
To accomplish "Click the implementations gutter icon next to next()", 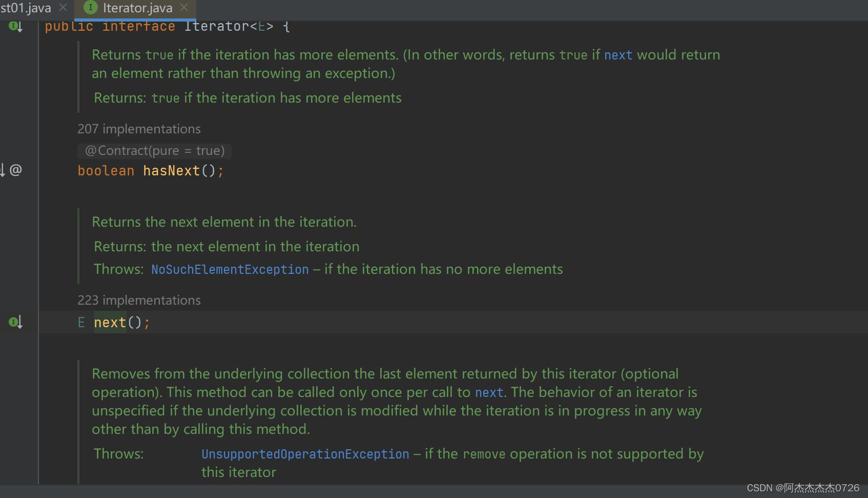I will click(x=14, y=322).
